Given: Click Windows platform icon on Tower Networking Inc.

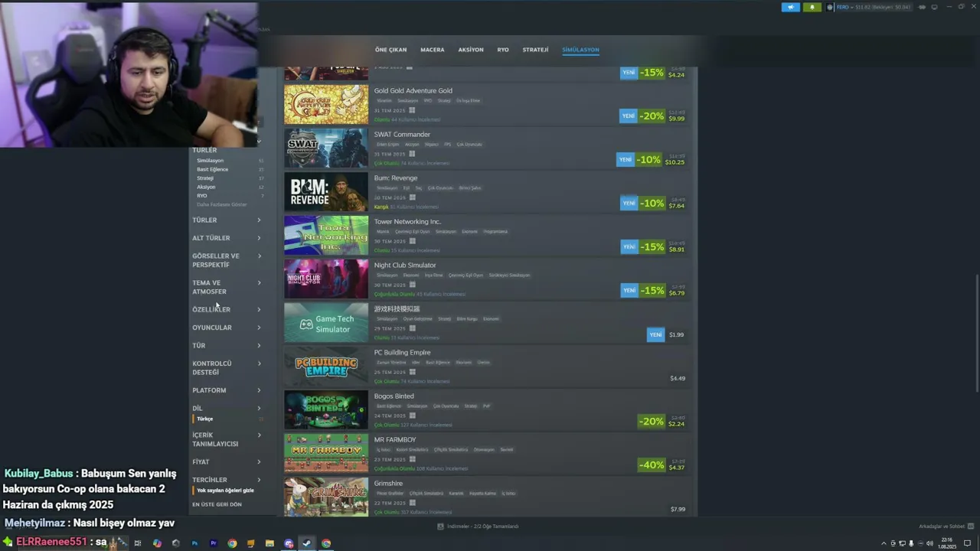Looking at the screenshot, I should click(x=412, y=241).
